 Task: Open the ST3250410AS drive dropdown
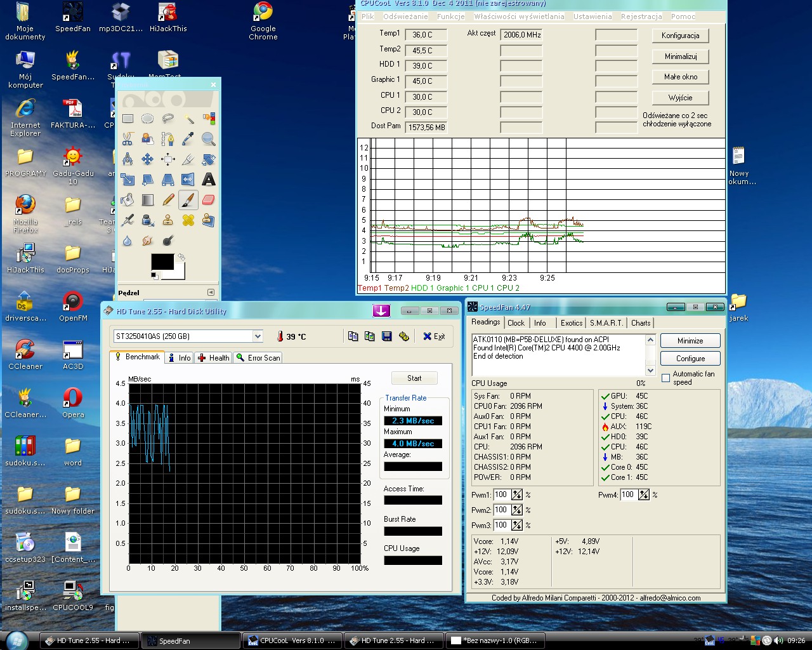(258, 336)
